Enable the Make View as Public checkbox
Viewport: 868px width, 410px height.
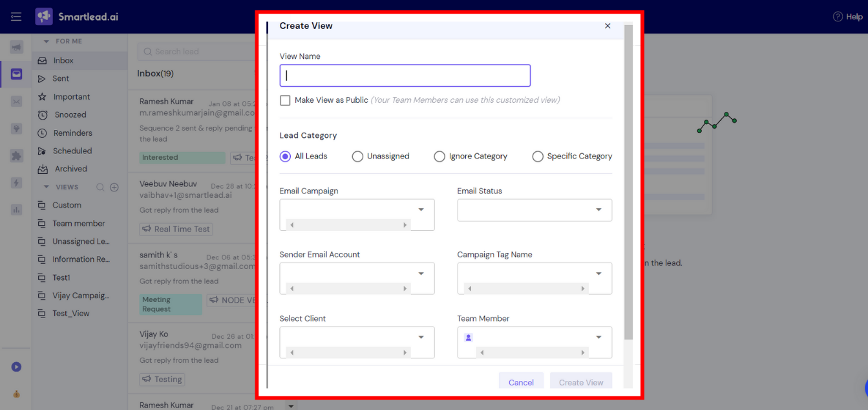click(285, 100)
